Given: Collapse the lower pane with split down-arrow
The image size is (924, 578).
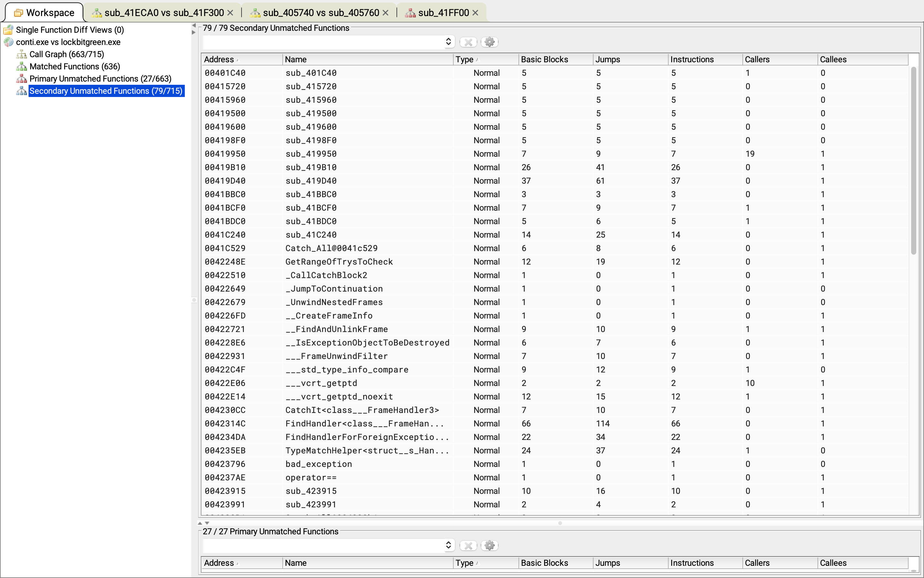Looking at the screenshot, I should (207, 523).
